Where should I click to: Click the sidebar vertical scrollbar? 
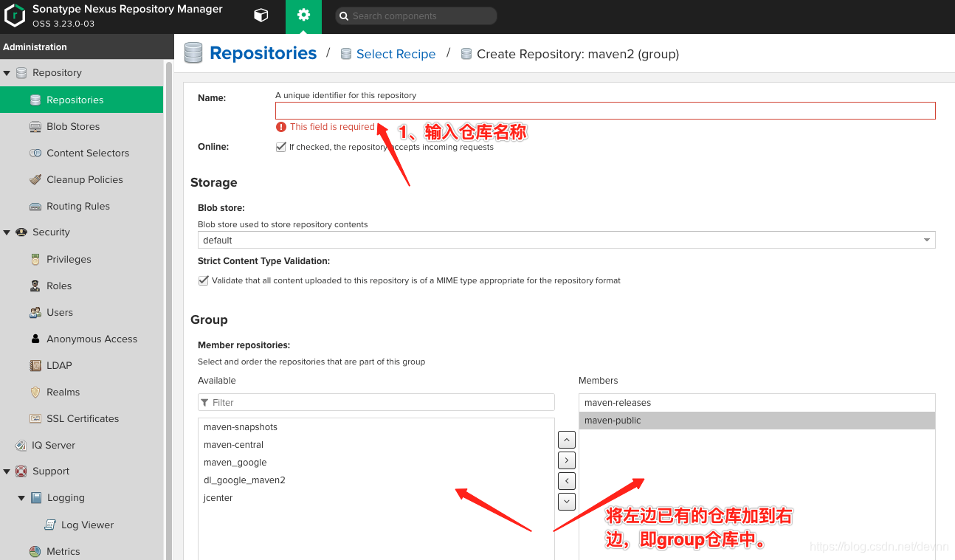coord(168,310)
